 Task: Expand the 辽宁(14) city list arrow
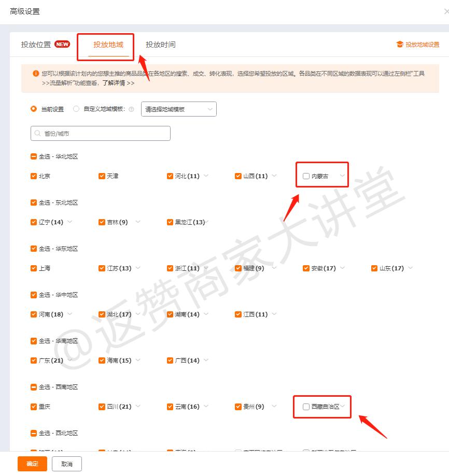pyautogui.click(x=70, y=222)
